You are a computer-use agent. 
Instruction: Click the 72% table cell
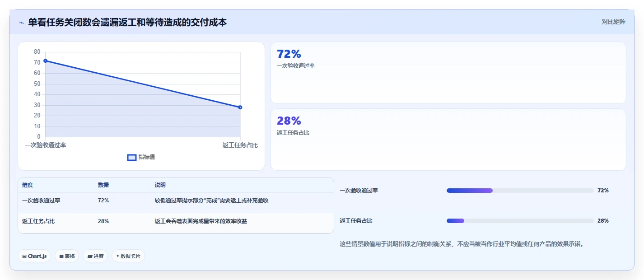pos(103,201)
